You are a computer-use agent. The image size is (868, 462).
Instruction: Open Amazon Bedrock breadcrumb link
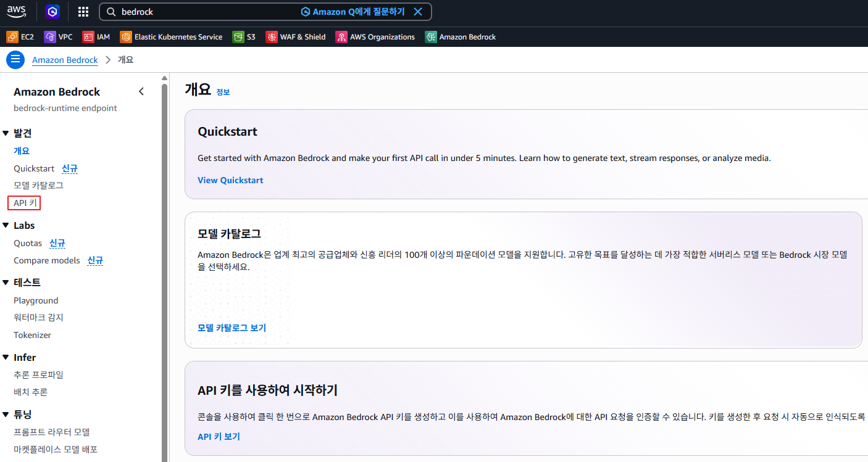click(65, 60)
